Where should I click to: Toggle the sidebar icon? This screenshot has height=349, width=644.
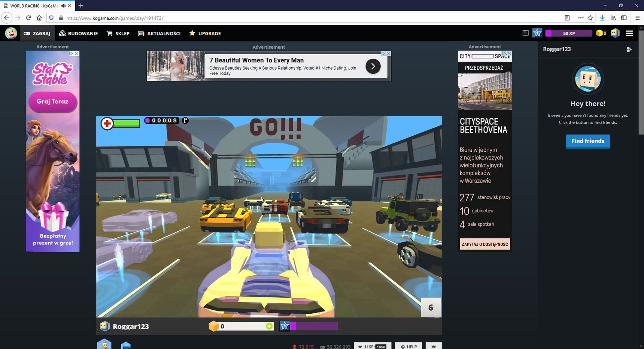(624, 18)
